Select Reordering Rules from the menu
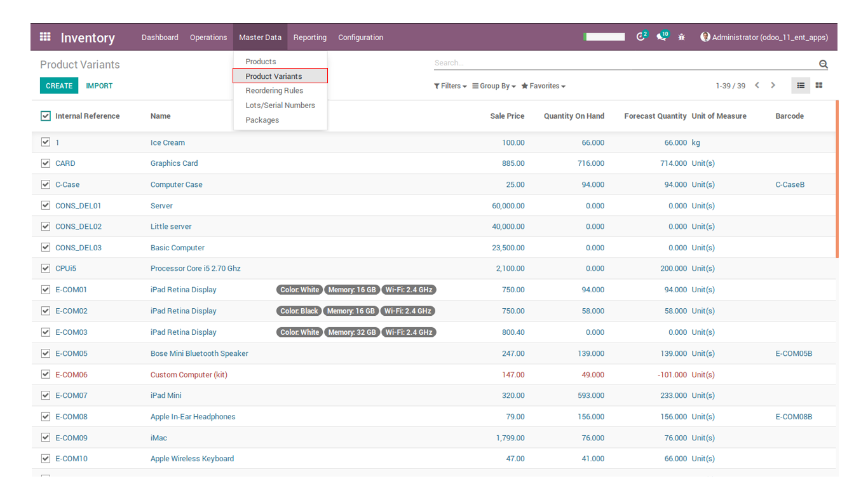 click(274, 91)
